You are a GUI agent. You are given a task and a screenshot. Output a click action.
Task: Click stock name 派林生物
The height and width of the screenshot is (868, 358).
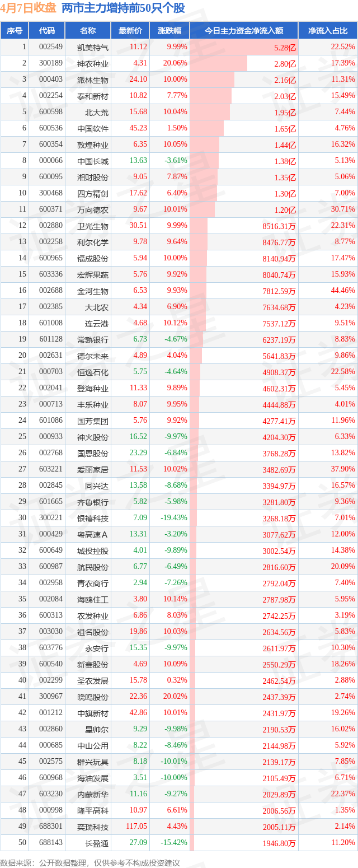pyautogui.click(x=93, y=80)
